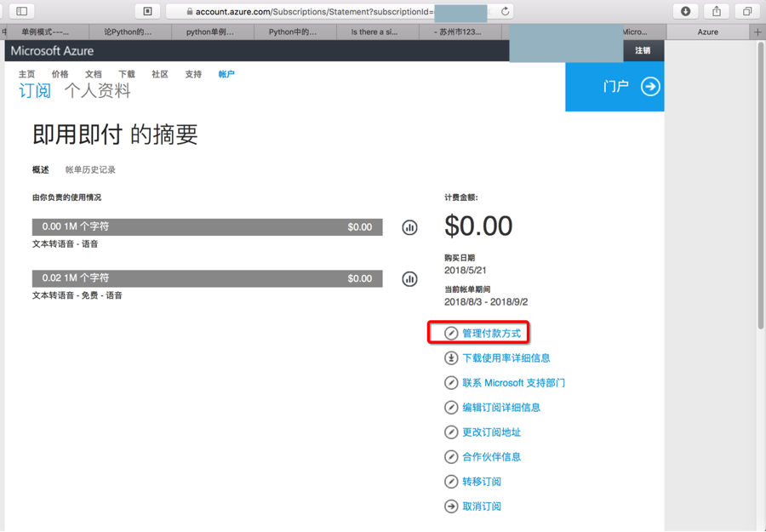766x532 pixels.
Task: Open the 门户 portal tile
Action: pyautogui.click(x=615, y=87)
